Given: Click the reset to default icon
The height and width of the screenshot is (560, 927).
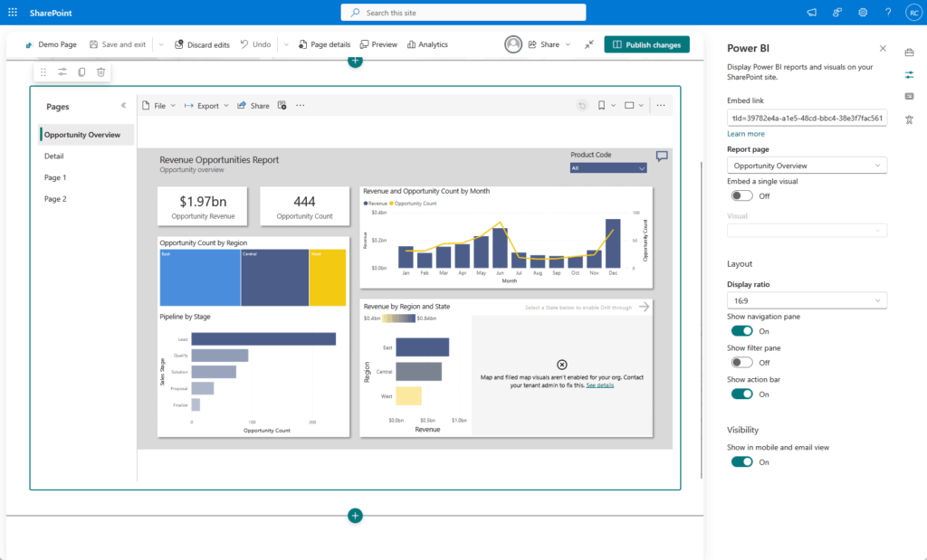Looking at the screenshot, I should pos(582,106).
